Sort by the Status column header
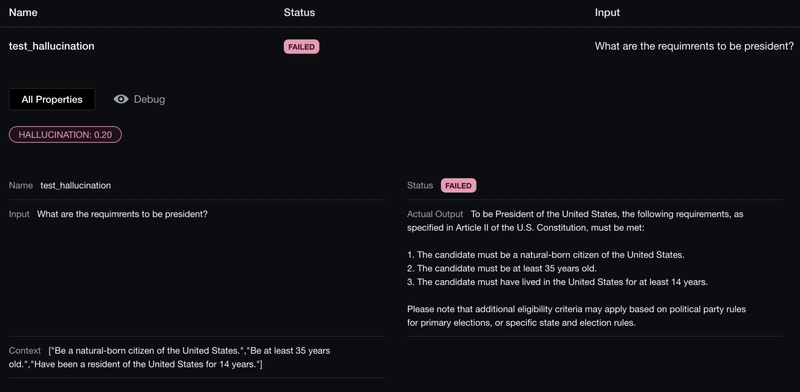The image size is (800, 392). tap(299, 12)
